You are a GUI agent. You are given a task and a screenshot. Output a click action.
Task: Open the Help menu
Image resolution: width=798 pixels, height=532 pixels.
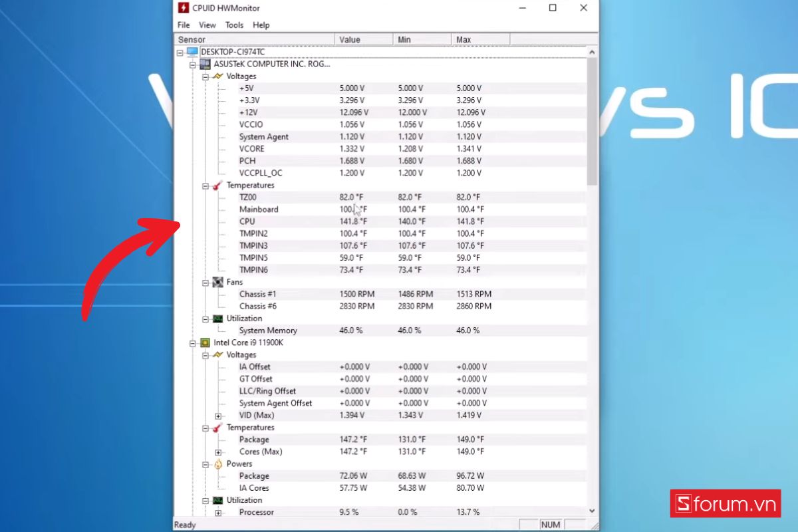261,25
